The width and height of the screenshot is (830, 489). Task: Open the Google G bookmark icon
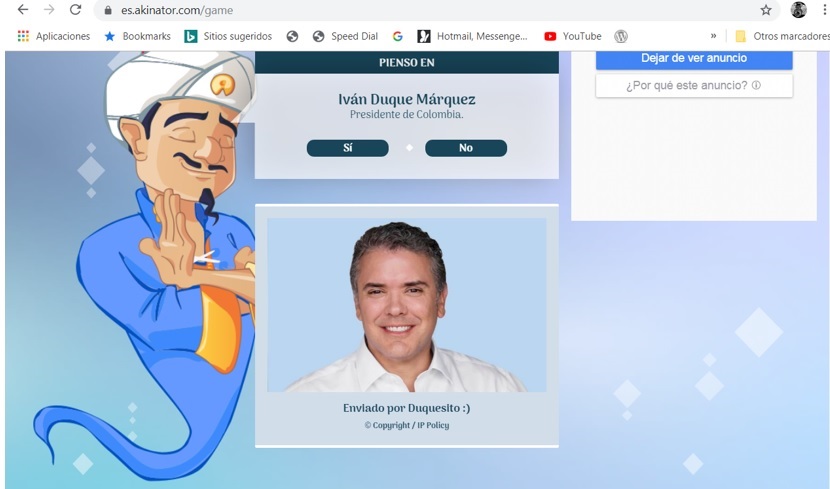pyautogui.click(x=397, y=36)
